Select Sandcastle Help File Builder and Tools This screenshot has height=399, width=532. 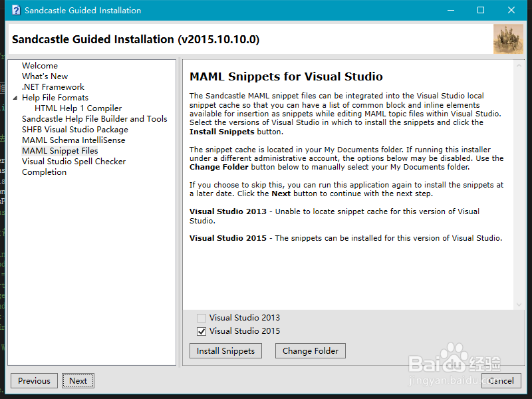[x=94, y=119]
